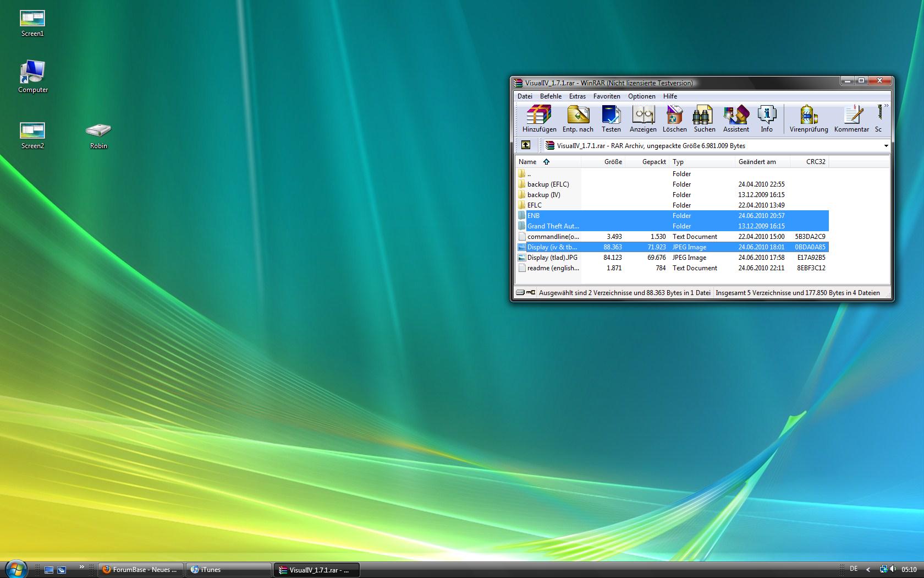Click the Testen archive icon

[x=611, y=119]
